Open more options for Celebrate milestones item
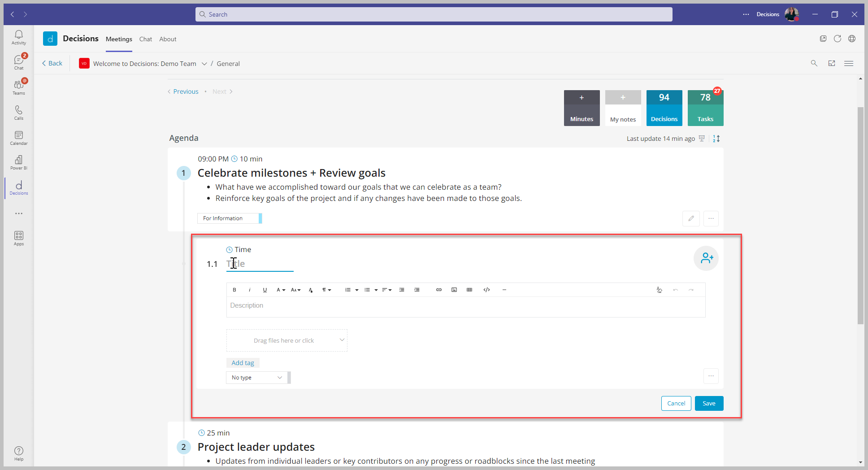The height and width of the screenshot is (470, 868). (x=711, y=218)
